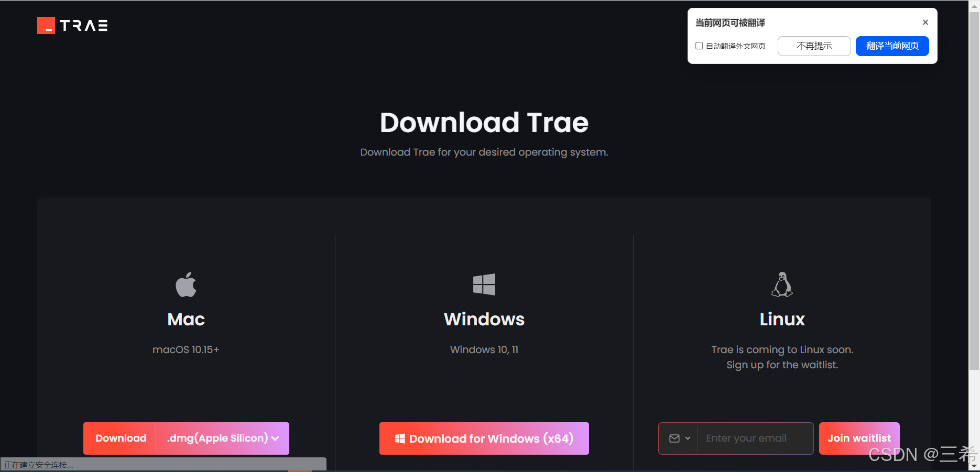
Task: Click the Download Trae heading
Action: pyautogui.click(x=484, y=122)
